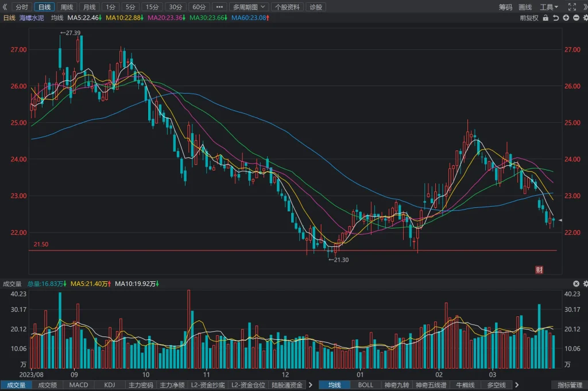This screenshot has height=391, width=588.
Task: Select the 30分 period
Action: tap(175, 7)
